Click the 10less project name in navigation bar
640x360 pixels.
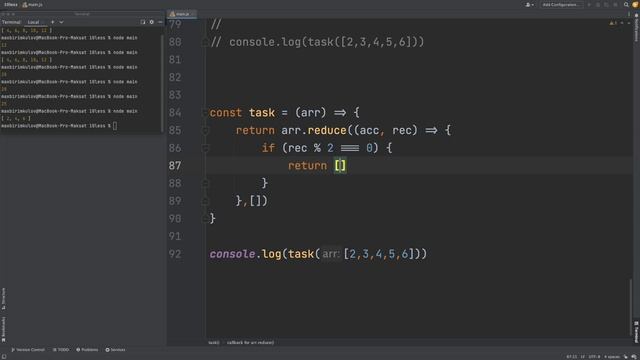pyautogui.click(x=11, y=4)
